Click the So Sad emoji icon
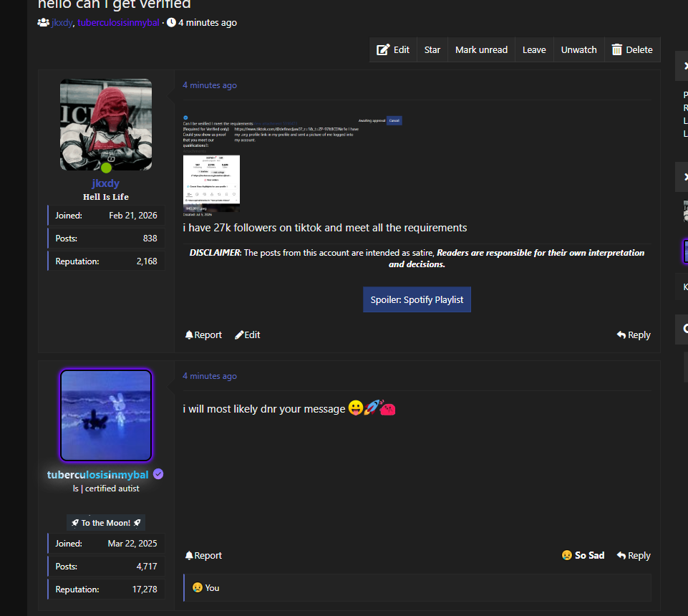The image size is (688, 616). pyautogui.click(x=566, y=555)
